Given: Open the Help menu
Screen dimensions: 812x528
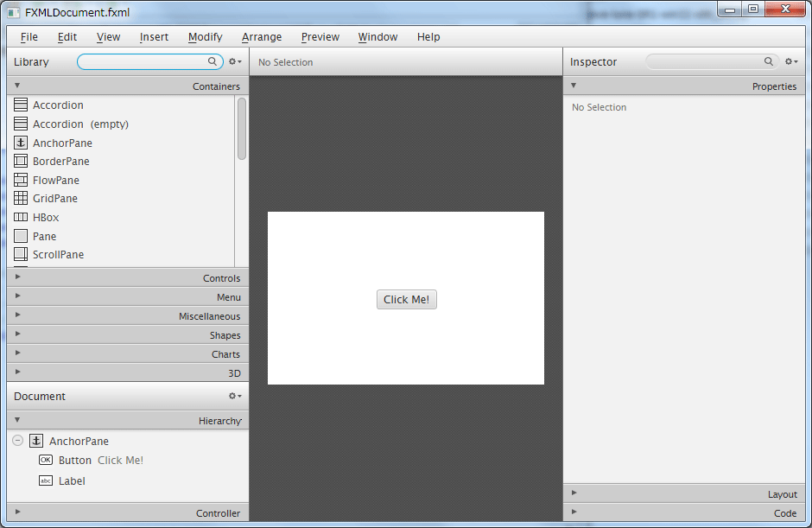Looking at the screenshot, I should [x=428, y=37].
